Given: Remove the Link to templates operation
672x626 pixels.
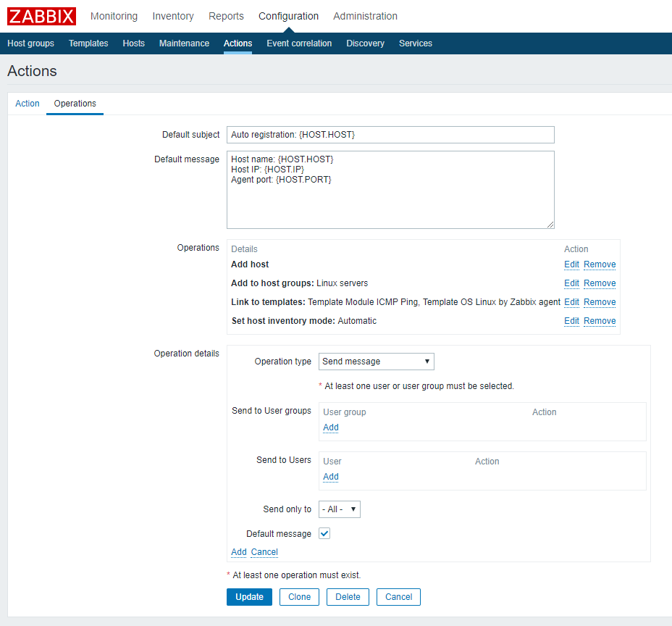Looking at the screenshot, I should click(x=600, y=302).
